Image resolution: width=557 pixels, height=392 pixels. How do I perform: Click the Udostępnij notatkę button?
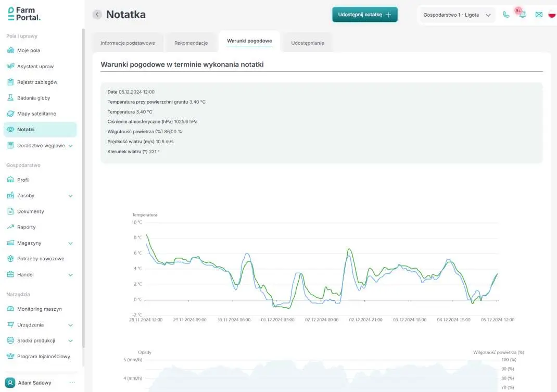coord(364,15)
